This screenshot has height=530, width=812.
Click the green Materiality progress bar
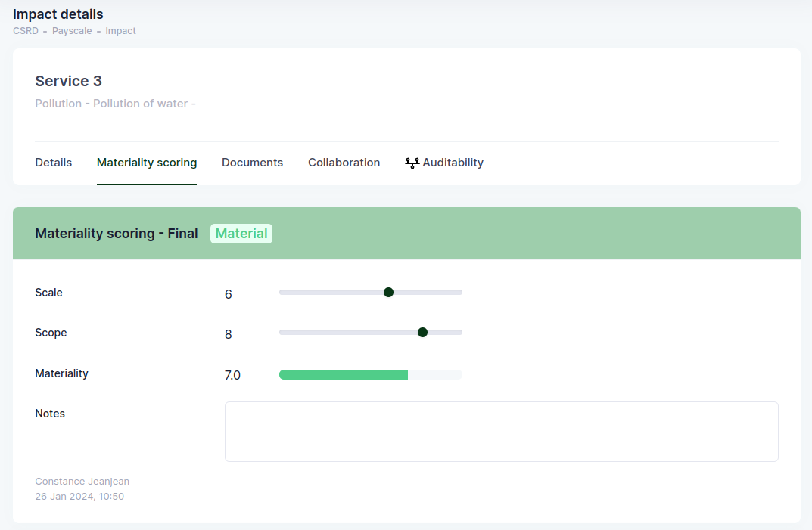point(344,374)
